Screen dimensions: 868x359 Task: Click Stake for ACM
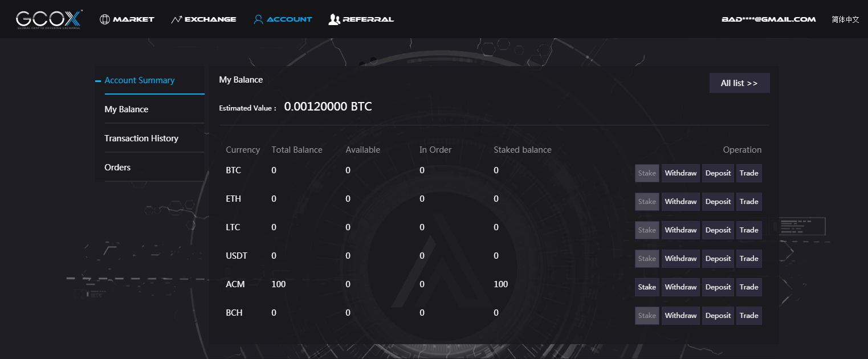tap(647, 287)
